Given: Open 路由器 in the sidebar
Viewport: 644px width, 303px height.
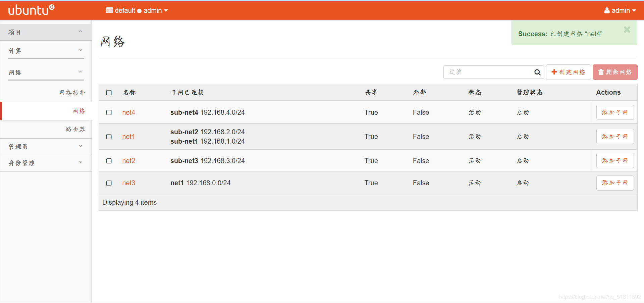Looking at the screenshot, I should click(x=75, y=129).
